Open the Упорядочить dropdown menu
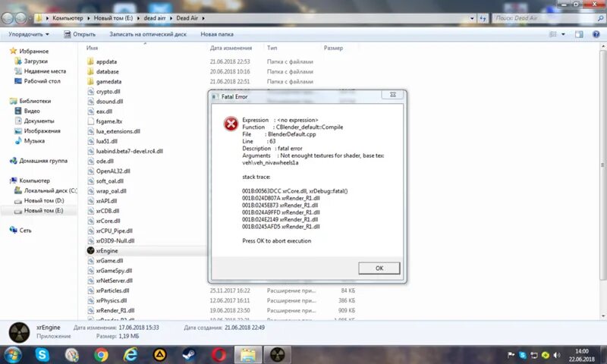Screen dimensions: 607x364 click(x=29, y=34)
